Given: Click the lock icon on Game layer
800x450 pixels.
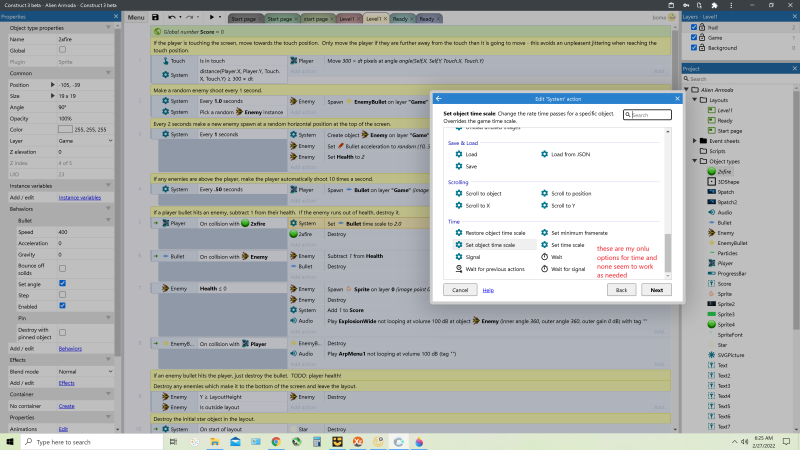Looking at the screenshot, I should (702, 37).
